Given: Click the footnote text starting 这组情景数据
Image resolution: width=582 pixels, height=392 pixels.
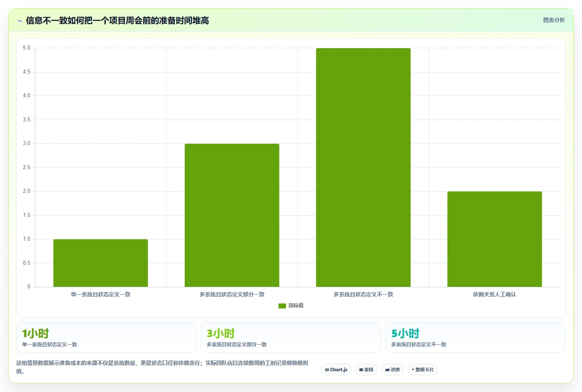Looking at the screenshot, I should pos(162,367).
